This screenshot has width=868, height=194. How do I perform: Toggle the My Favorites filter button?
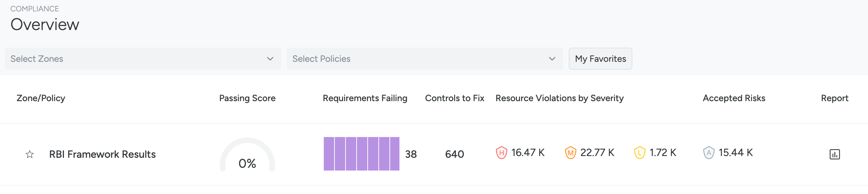601,59
